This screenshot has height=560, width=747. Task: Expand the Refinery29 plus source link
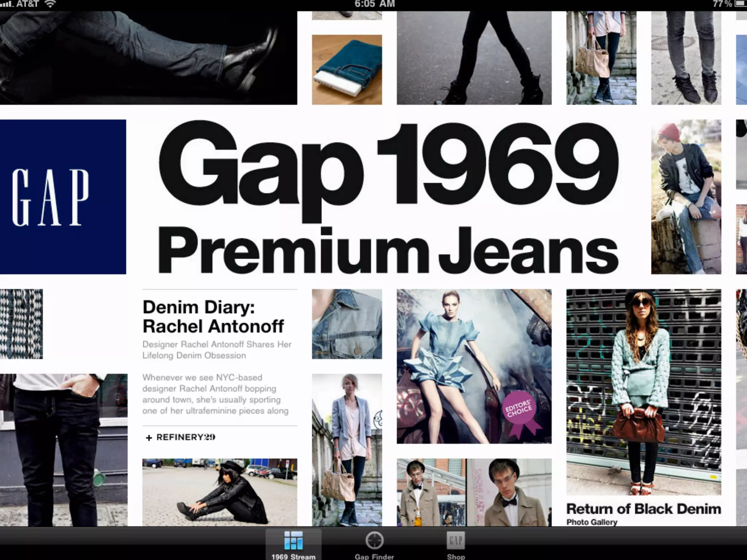(180, 437)
